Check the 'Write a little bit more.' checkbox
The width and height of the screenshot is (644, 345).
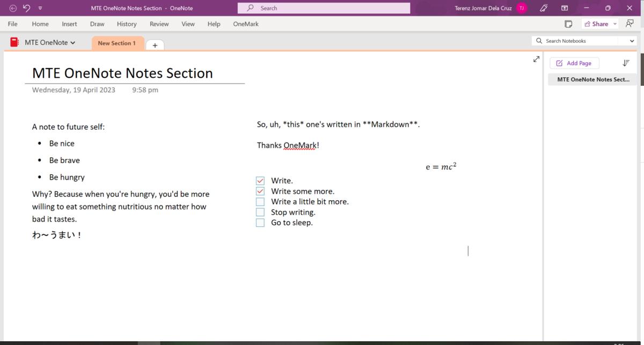pos(260,201)
